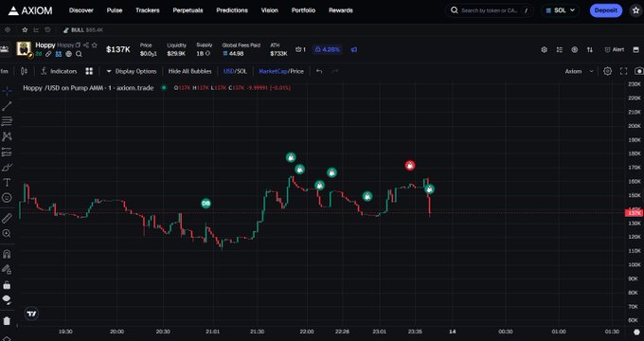Select the crosshair cursor tool
Viewport: 644px width, 341px height.
(x=7, y=91)
